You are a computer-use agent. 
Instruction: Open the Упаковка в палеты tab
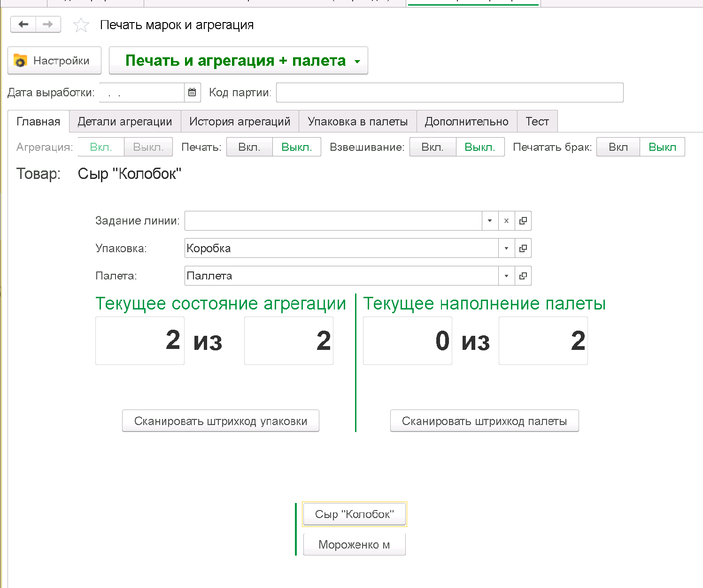pos(357,122)
